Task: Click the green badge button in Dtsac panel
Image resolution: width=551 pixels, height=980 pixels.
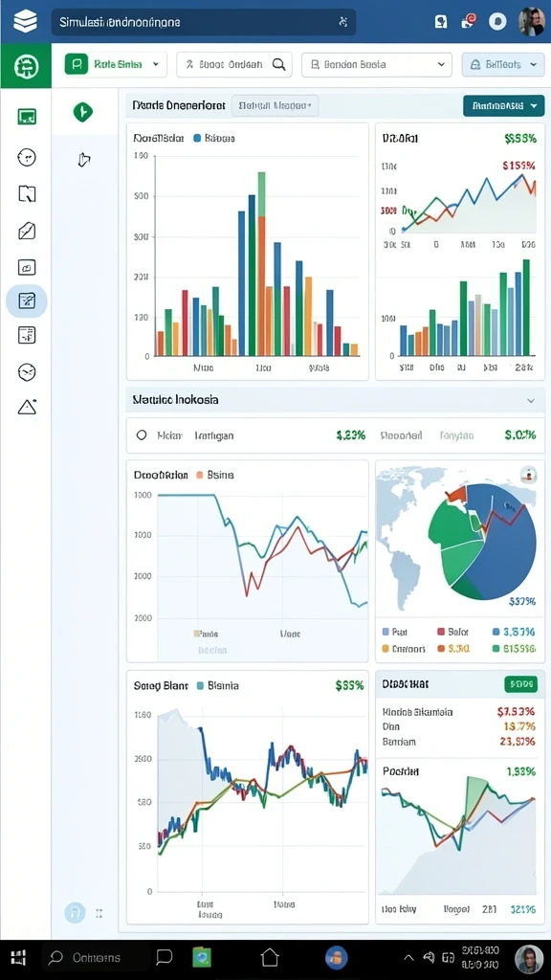Action: (x=520, y=684)
